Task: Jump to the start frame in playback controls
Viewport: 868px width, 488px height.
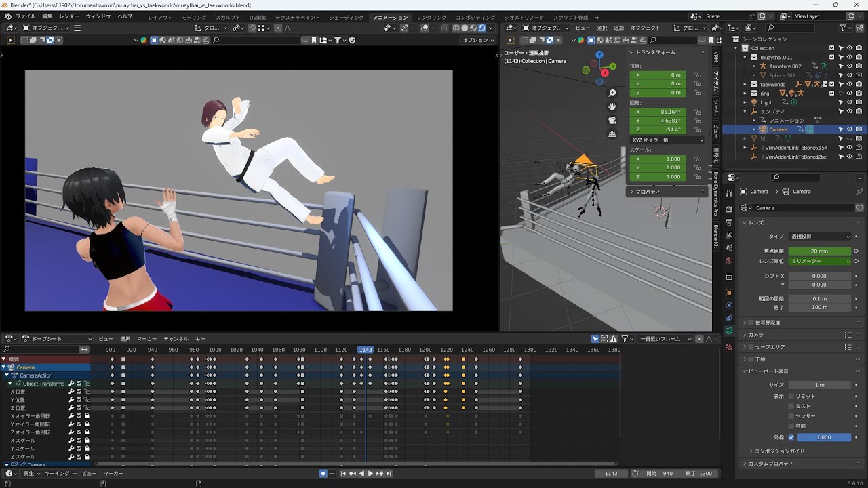Action: click(x=344, y=473)
